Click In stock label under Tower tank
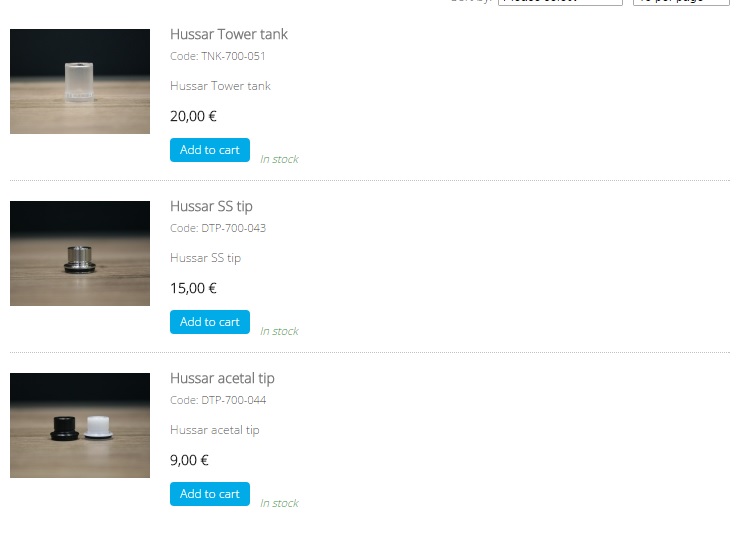 pyautogui.click(x=279, y=159)
